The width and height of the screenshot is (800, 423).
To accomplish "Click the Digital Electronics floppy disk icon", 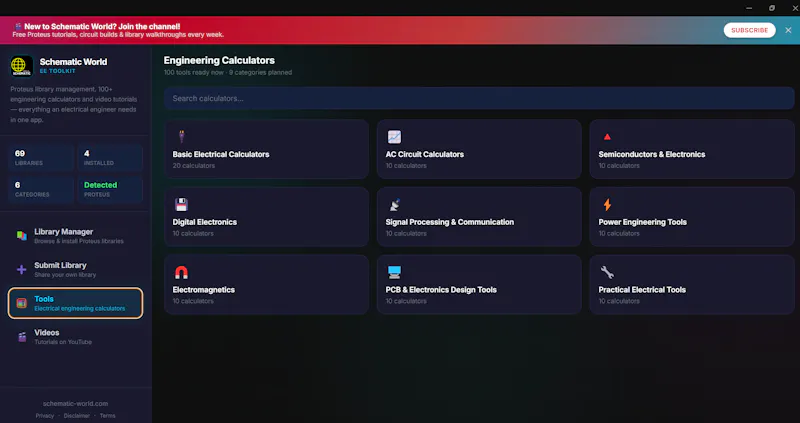I will [181, 205].
